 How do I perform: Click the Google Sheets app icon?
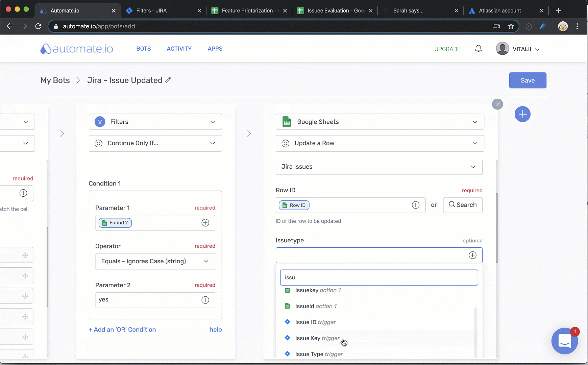[287, 122]
